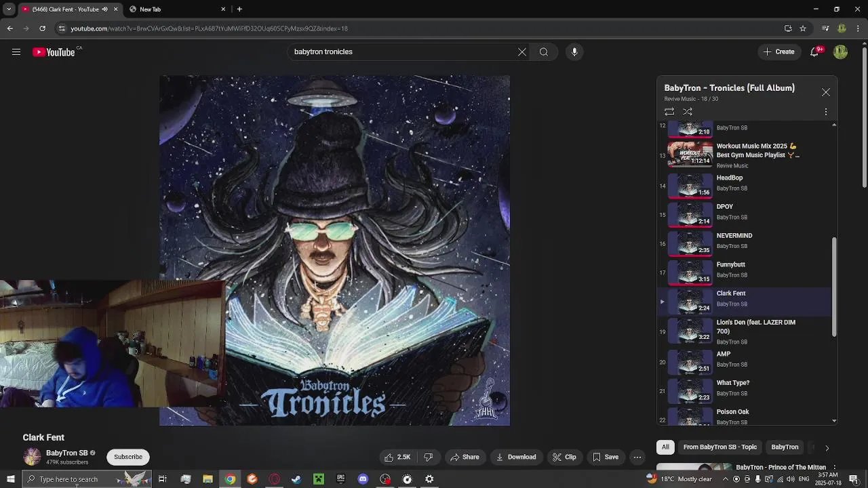Close the Clark Fent YouTube tab
868x488 pixels.
pos(115,9)
